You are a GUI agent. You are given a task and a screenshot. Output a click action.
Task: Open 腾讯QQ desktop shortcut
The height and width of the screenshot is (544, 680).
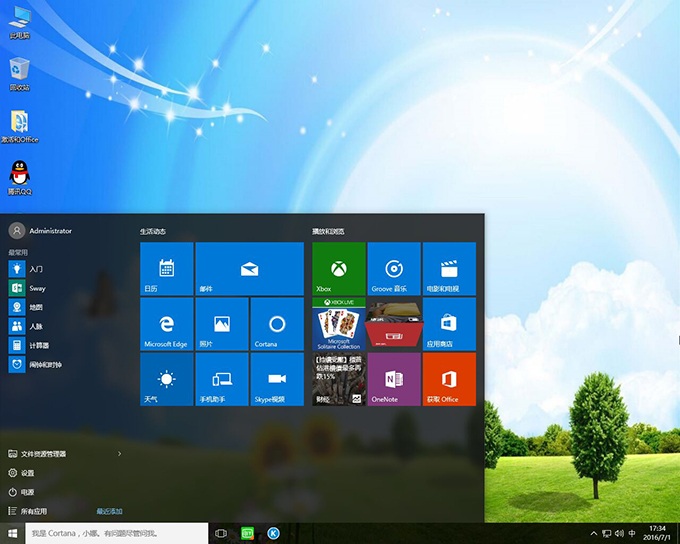point(18,177)
